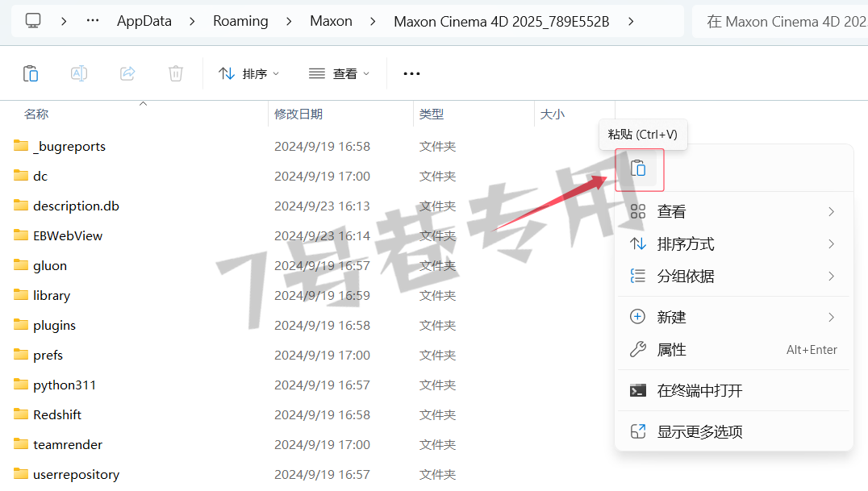868x491 pixels.
Task: Open the address bar ellipsis for hidden folders
Action: 93,21
